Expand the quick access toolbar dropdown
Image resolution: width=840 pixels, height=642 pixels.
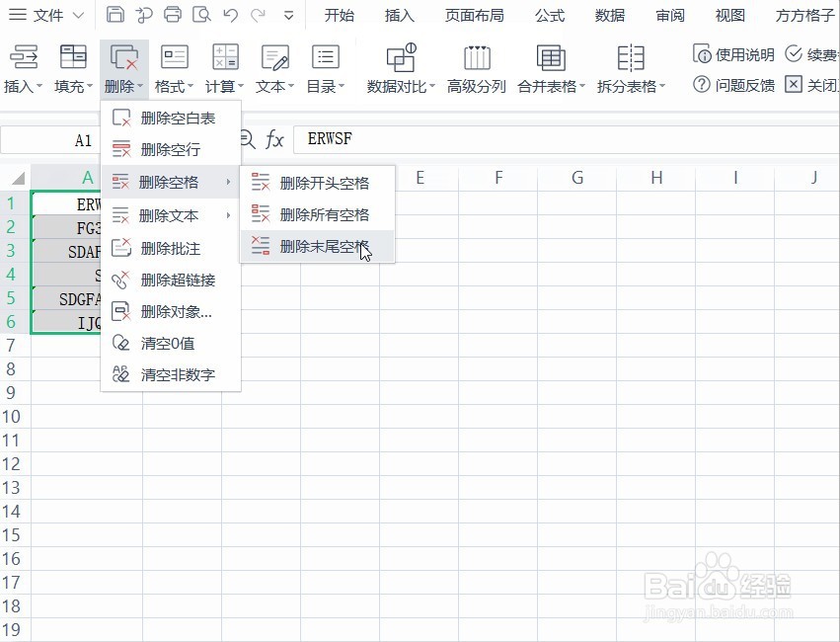coord(289,16)
